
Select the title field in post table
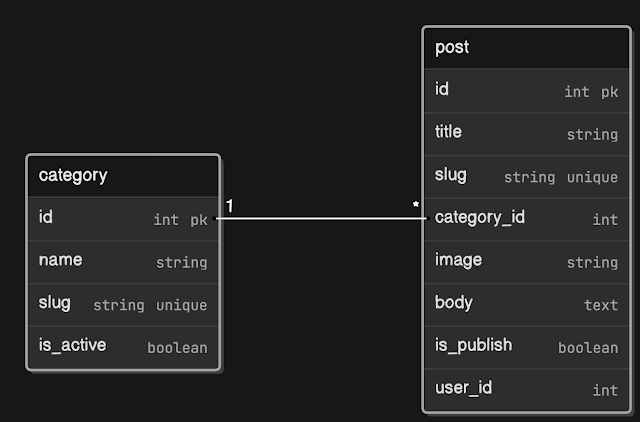click(527, 133)
